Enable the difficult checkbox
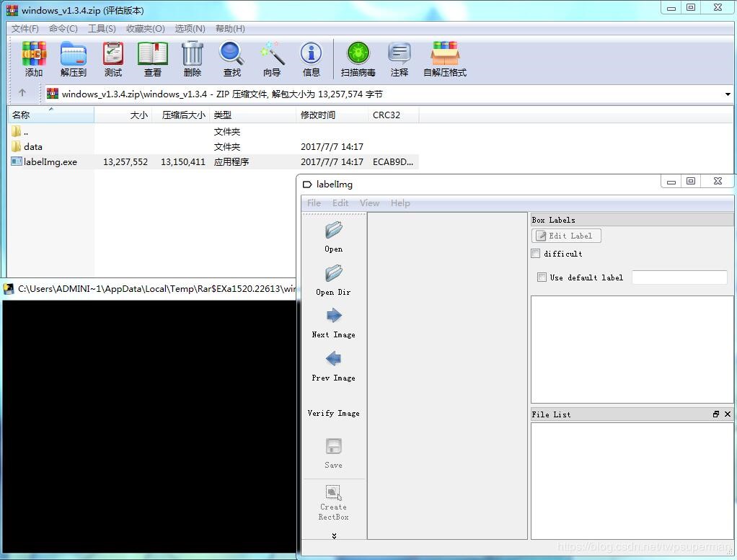The width and height of the screenshot is (737, 560). (536, 254)
